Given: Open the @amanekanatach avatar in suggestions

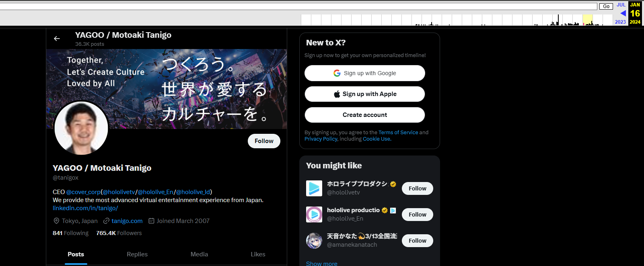Looking at the screenshot, I should [314, 241].
